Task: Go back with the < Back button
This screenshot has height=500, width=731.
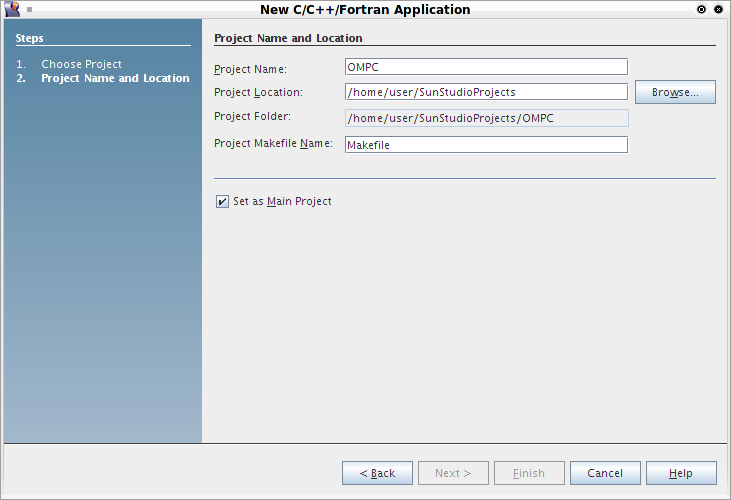Action: coord(377,473)
